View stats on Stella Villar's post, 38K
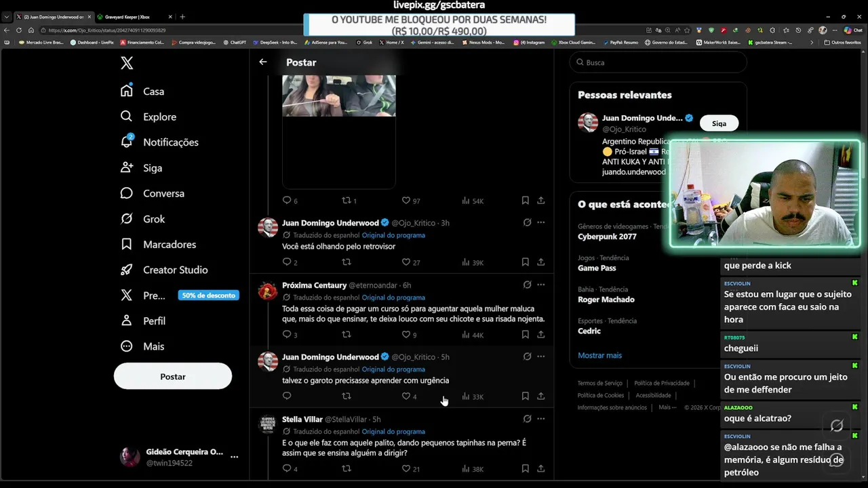This screenshot has height=488, width=868. point(472,468)
